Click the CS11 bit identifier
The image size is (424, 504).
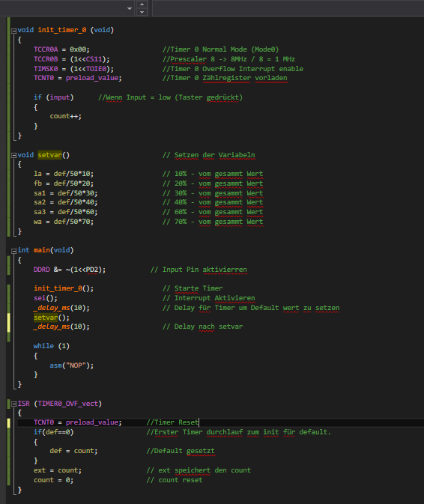[94, 59]
